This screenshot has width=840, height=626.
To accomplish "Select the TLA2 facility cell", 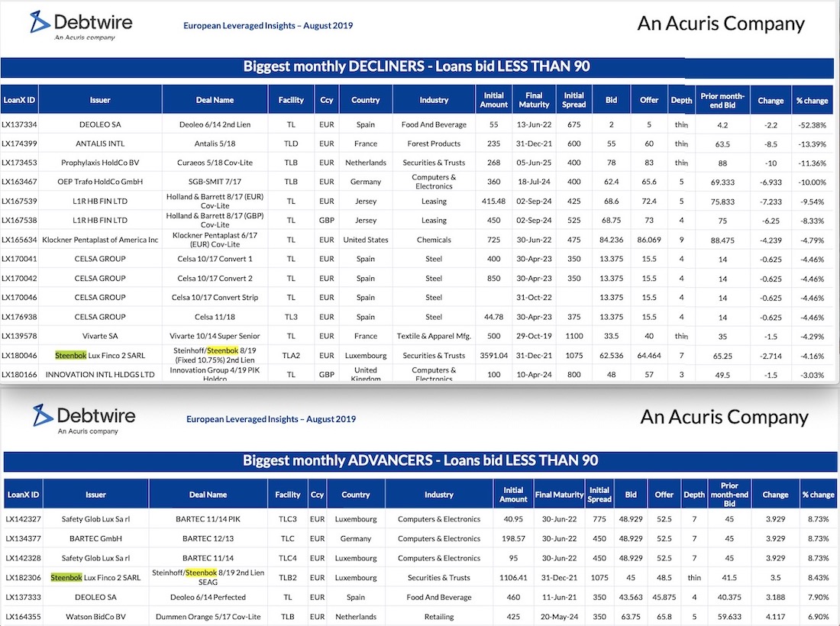I will [x=291, y=355].
